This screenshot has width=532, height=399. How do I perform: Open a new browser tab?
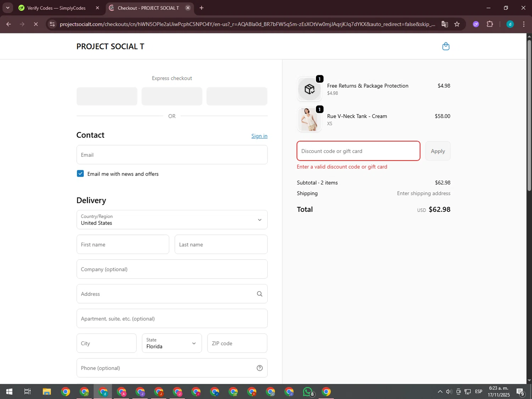click(201, 8)
